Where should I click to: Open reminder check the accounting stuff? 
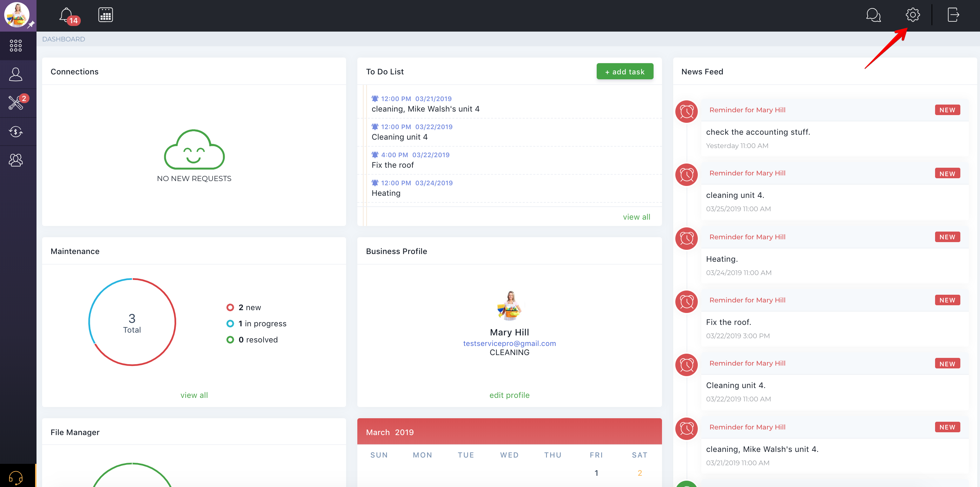(x=758, y=132)
